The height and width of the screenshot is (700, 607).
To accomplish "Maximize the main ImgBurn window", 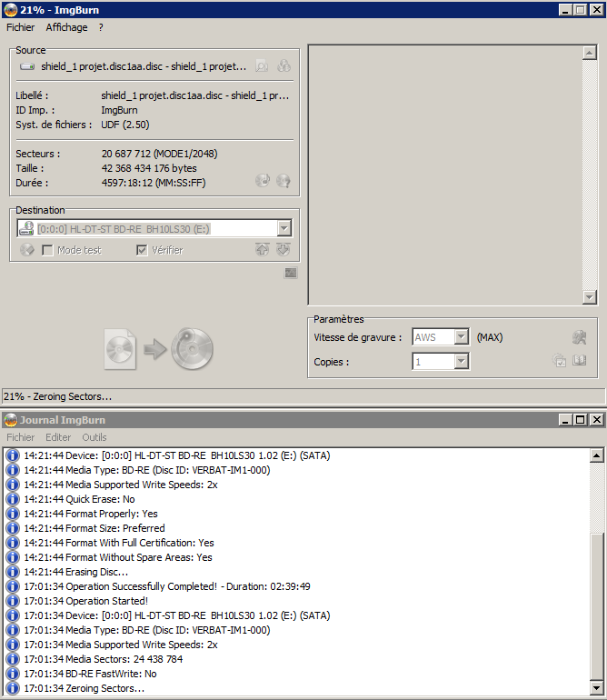I will tap(580, 10).
